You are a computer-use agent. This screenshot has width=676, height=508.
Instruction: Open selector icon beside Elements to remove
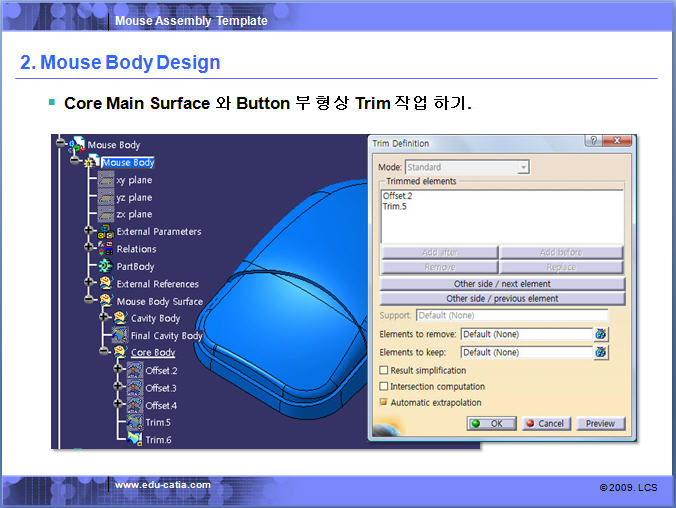601,334
